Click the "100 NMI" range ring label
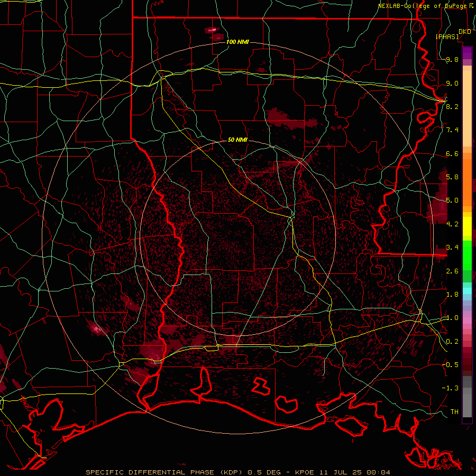This screenshot has height=476, width=476. click(x=237, y=42)
